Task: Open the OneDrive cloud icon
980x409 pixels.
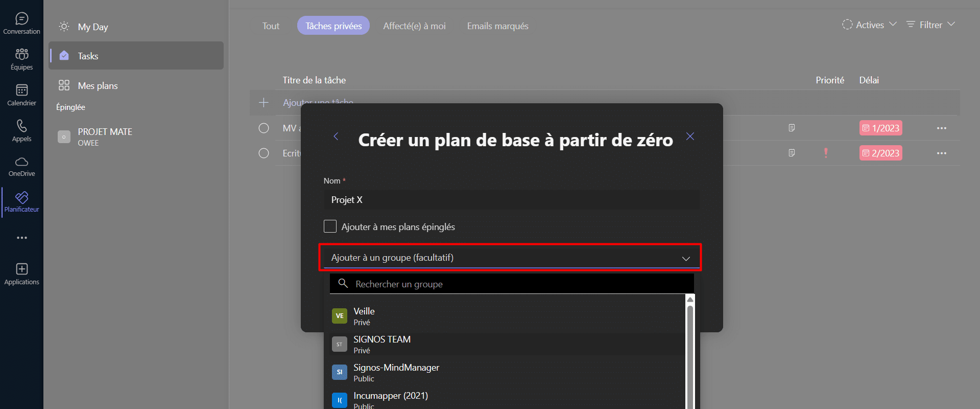Action: pos(21,167)
